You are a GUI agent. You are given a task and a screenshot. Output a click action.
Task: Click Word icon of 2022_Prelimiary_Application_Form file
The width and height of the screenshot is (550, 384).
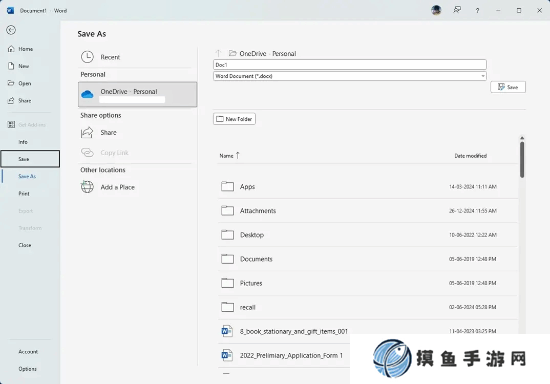[227, 355]
